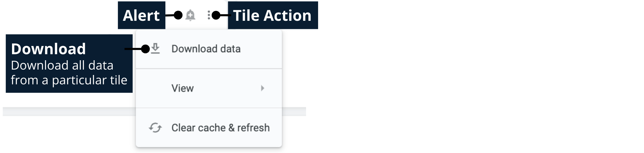
Task: Select the Download data menu entry
Action: click(206, 49)
